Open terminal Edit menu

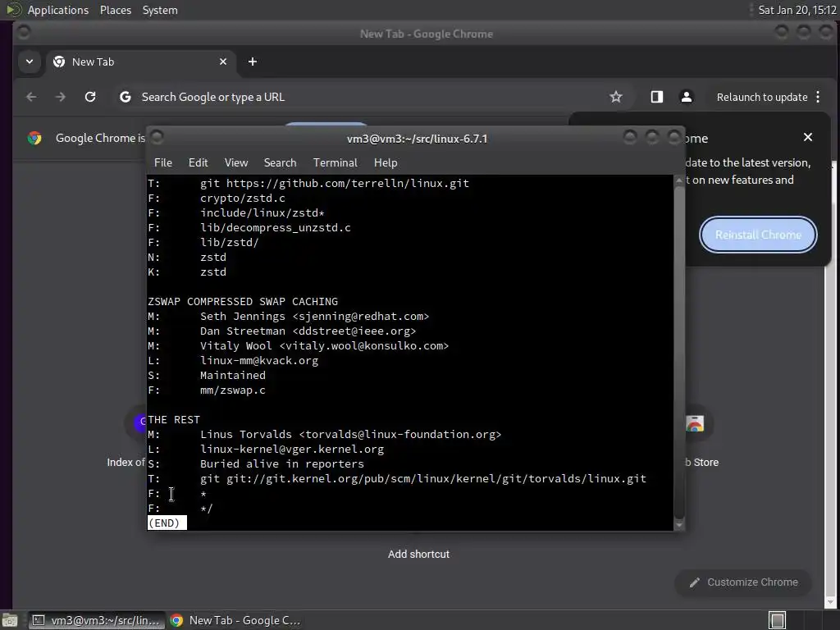[x=198, y=162]
